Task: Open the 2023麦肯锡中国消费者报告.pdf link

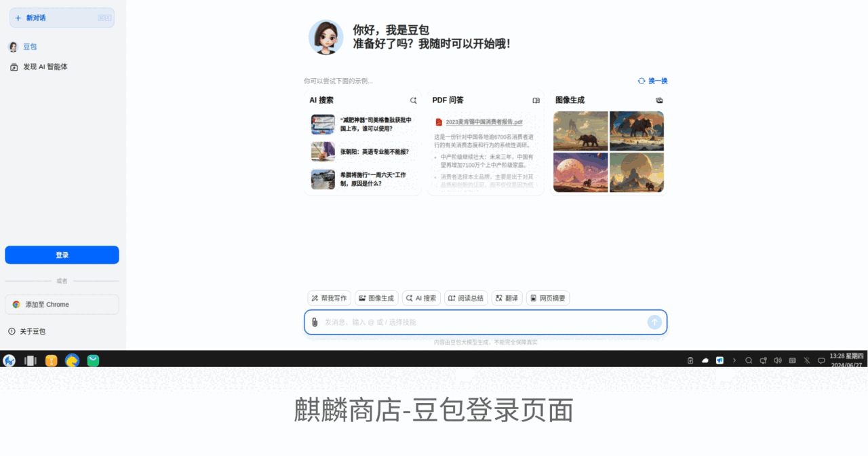Action: tap(484, 122)
